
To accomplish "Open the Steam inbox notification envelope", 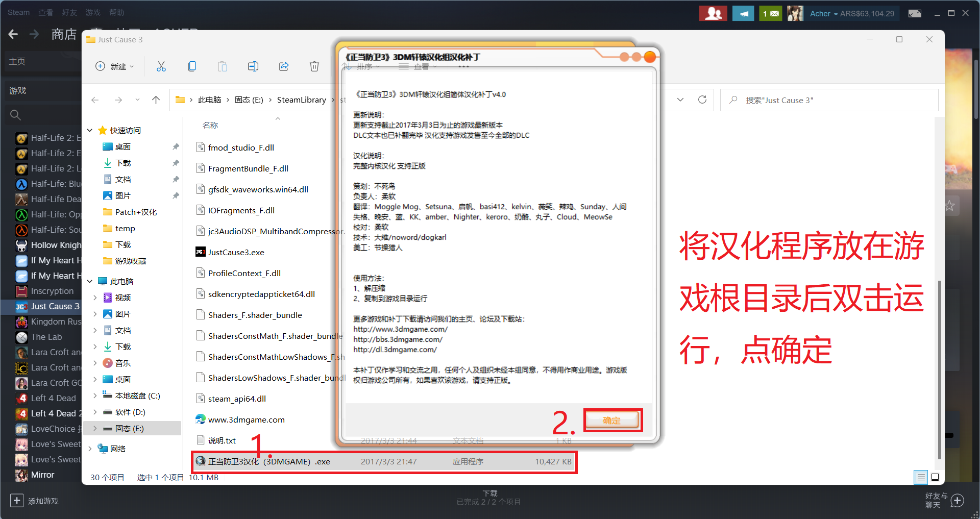I will pyautogui.click(x=770, y=13).
